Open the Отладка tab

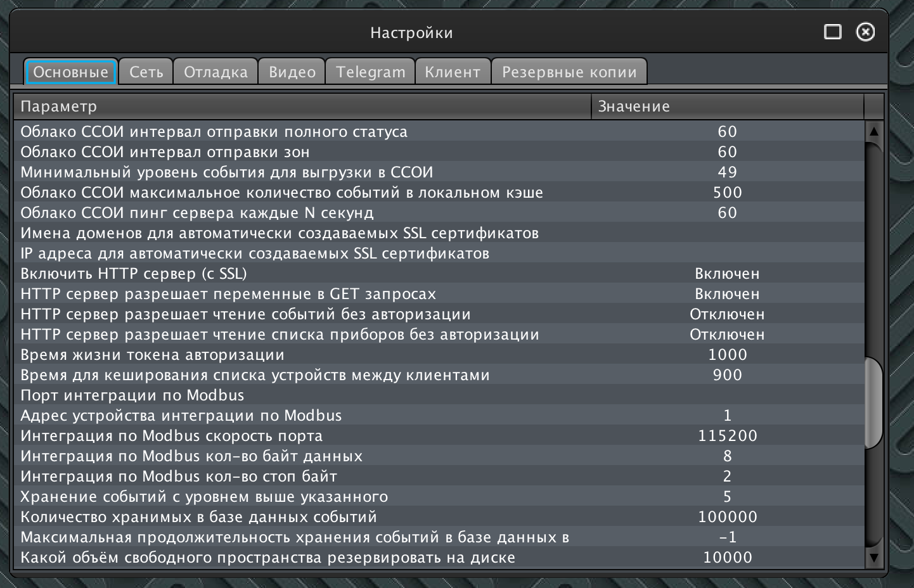216,72
